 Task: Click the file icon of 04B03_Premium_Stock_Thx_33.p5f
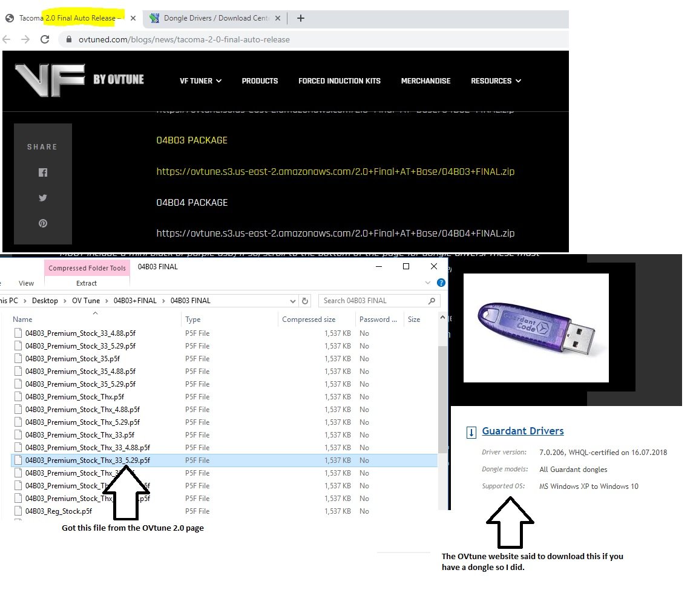click(18, 435)
